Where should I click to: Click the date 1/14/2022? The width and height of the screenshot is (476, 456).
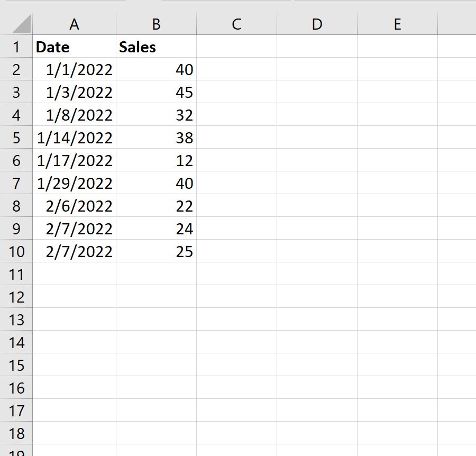[x=75, y=138]
